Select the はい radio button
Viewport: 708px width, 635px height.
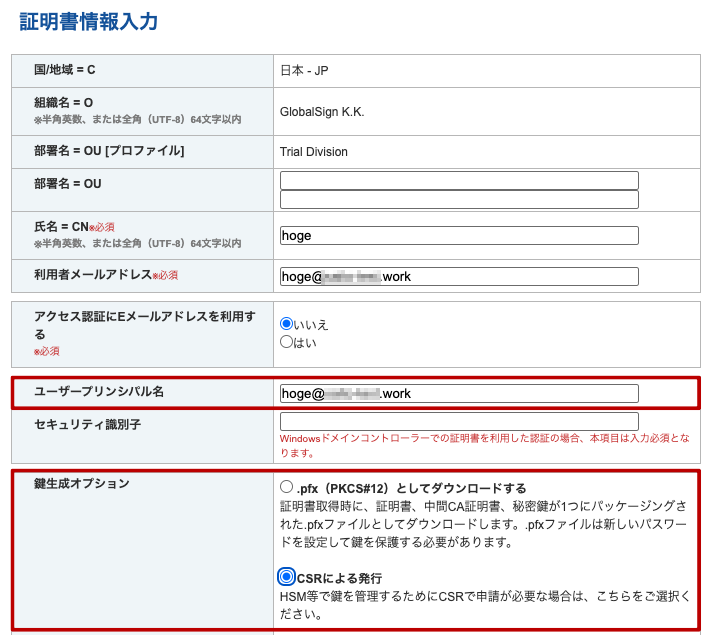pyautogui.click(x=287, y=342)
